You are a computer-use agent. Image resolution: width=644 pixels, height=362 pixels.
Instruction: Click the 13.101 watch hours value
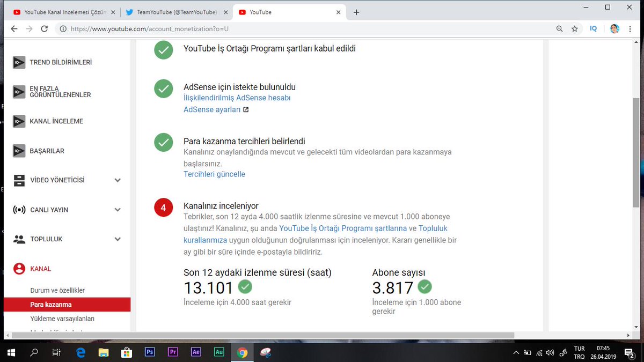coord(208,288)
